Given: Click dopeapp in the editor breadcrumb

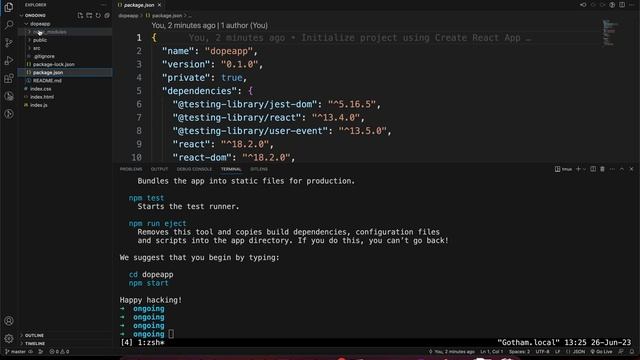Looking at the screenshot, I should pos(128,16).
